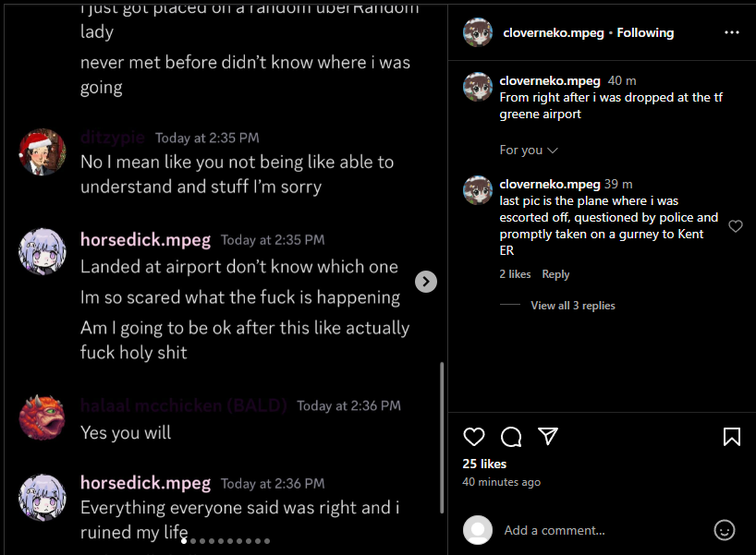Open the 25 likes list
Screen dimensions: 756x555
click(484, 464)
